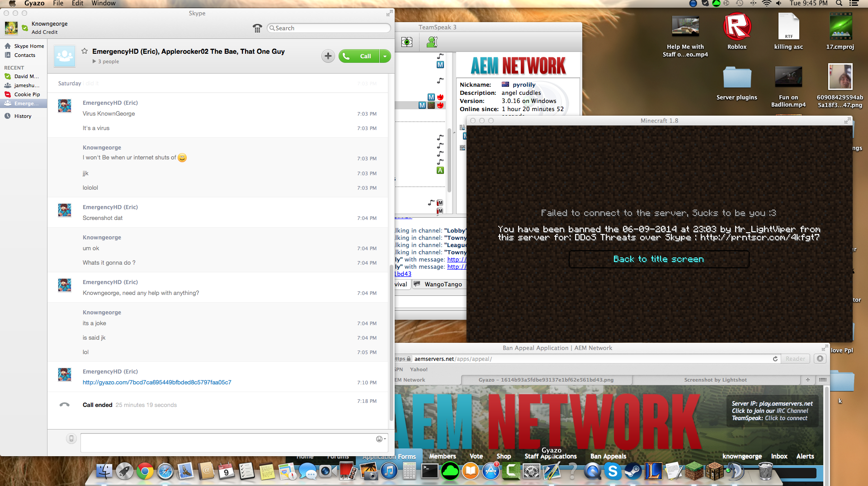Favorite this group chat with the star

coord(85,51)
